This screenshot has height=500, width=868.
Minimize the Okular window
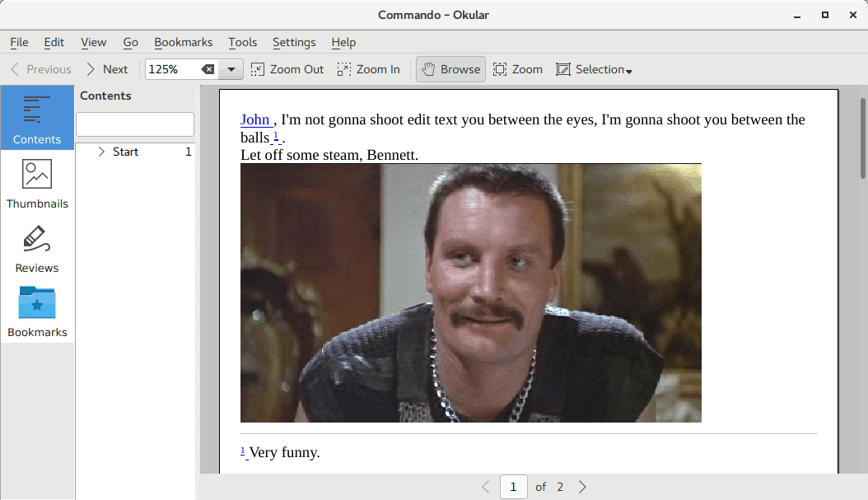point(797,16)
